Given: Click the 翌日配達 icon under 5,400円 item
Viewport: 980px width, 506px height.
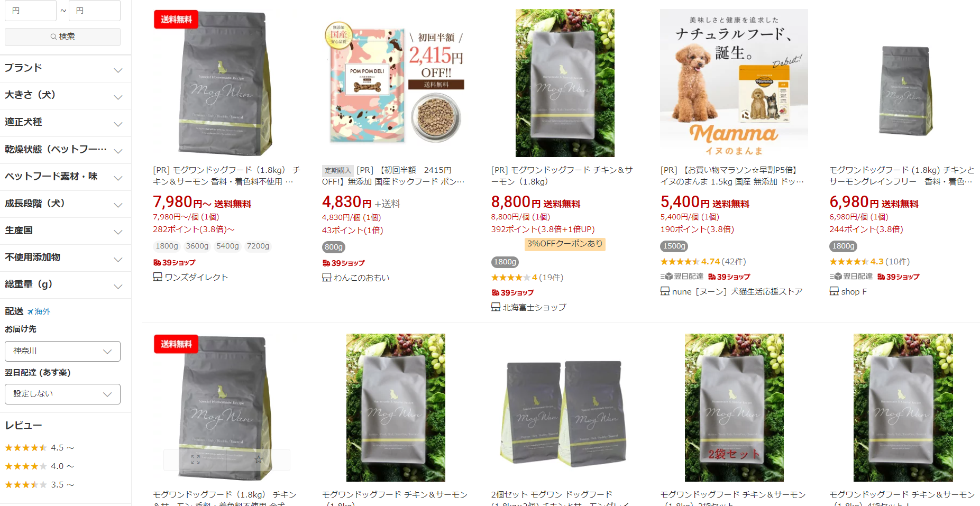Looking at the screenshot, I should point(666,277).
